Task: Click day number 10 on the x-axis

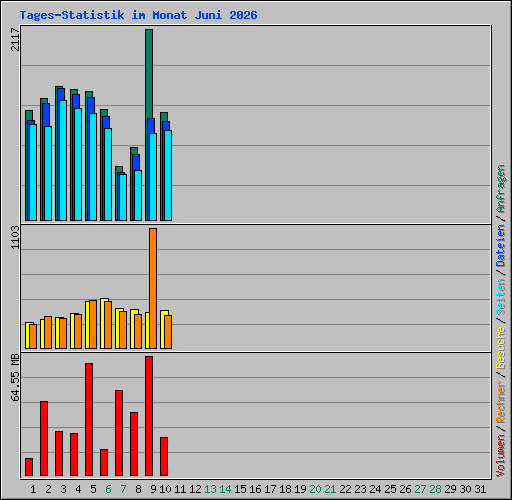Action: 165,489
